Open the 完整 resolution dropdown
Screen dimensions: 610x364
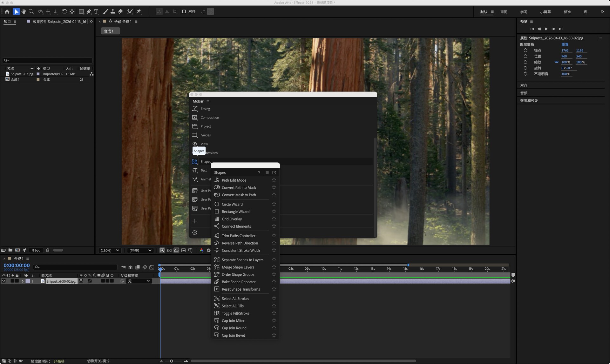tap(140, 250)
